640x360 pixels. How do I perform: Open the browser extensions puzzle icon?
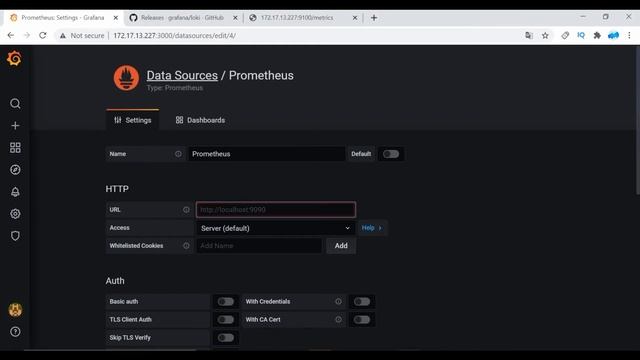point(597,36)
